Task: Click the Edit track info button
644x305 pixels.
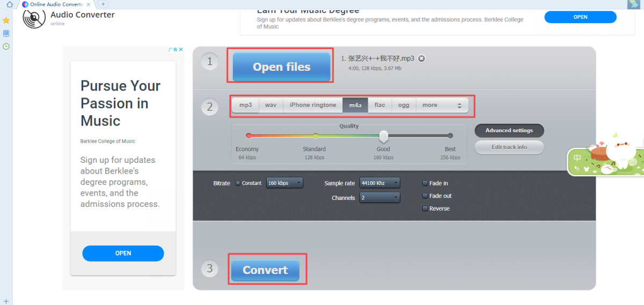Action: (509, 147)
